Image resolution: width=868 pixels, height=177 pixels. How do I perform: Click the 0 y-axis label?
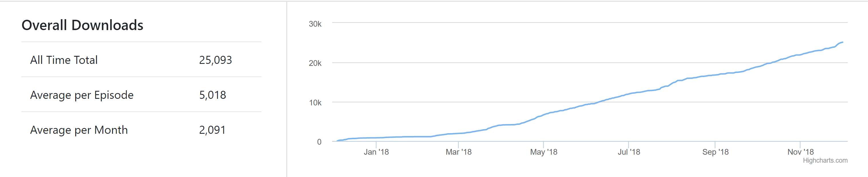pos(319,142)
